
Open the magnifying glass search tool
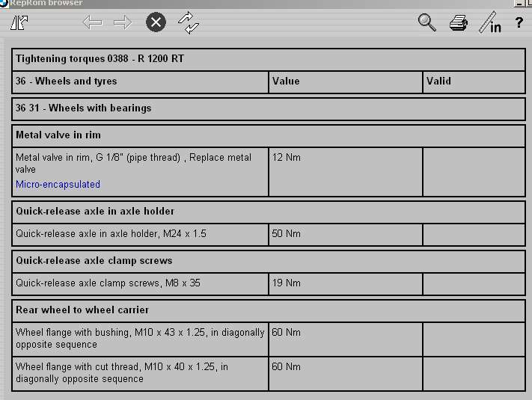(426, 22)
